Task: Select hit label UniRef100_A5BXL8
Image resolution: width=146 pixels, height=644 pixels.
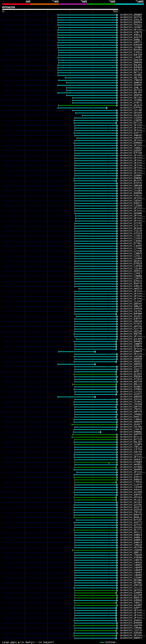Action: [x=131, y=35]
